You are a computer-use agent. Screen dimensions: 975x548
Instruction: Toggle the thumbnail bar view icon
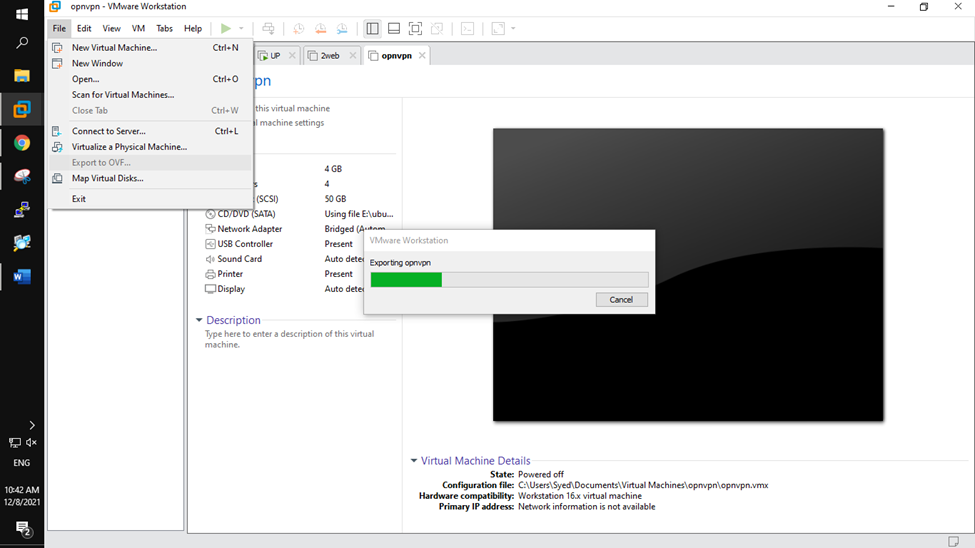[x=394, y=29]
